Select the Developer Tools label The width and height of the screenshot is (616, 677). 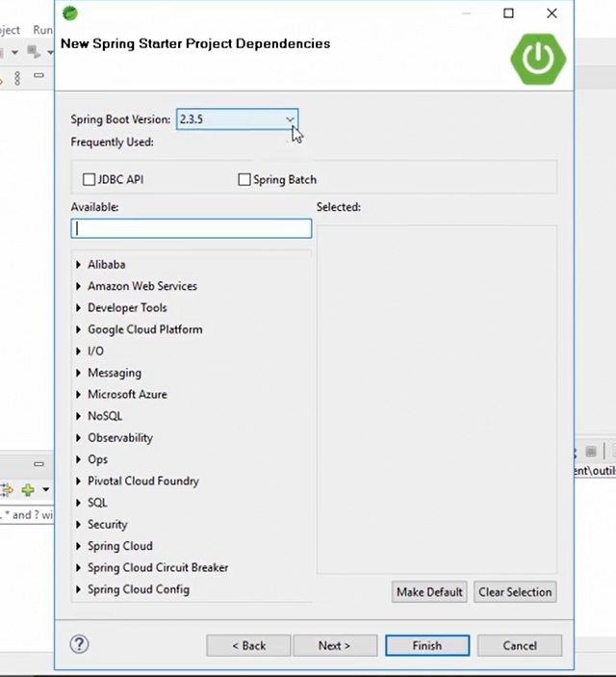pos(127,307)
